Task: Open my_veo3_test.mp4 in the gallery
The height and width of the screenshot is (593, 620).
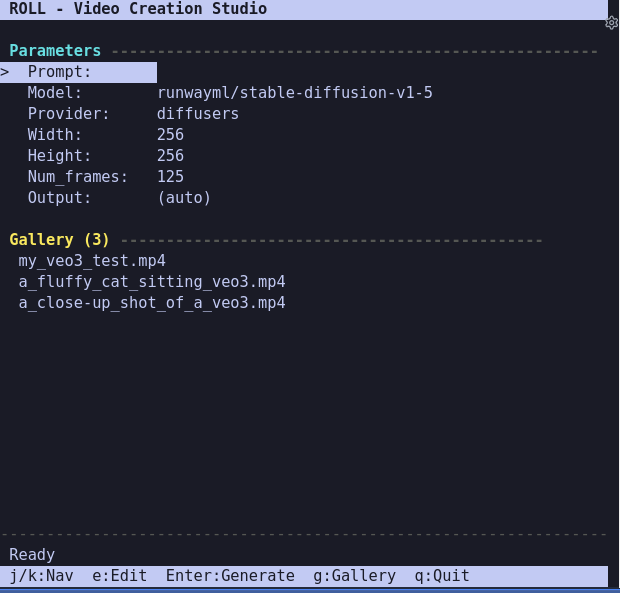Action: [92, 261]
